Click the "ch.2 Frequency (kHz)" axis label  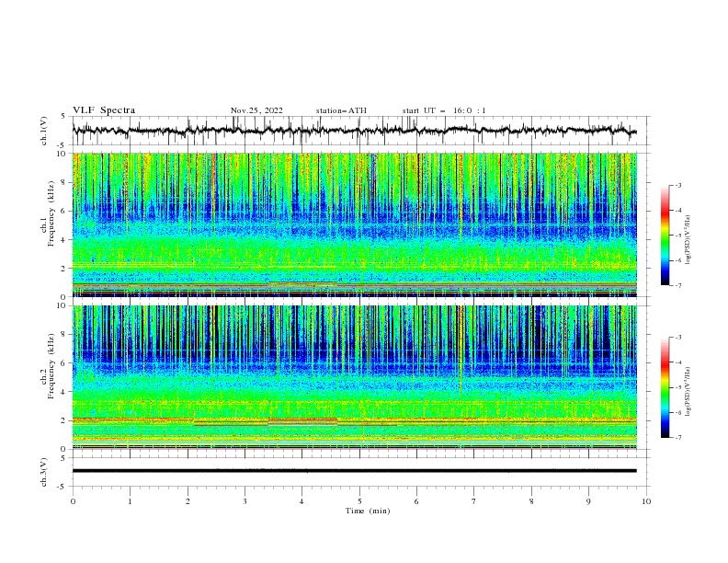[x=48, y=366]
